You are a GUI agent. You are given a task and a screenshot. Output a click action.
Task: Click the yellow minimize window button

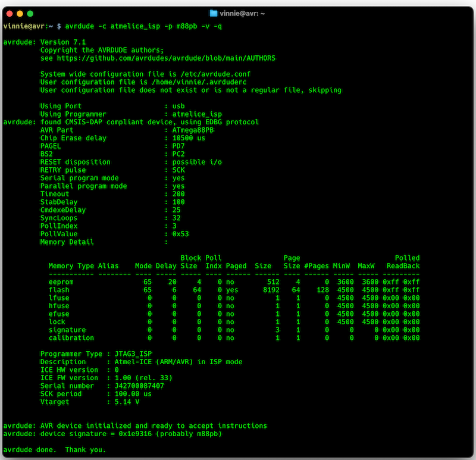pos(20,14)
